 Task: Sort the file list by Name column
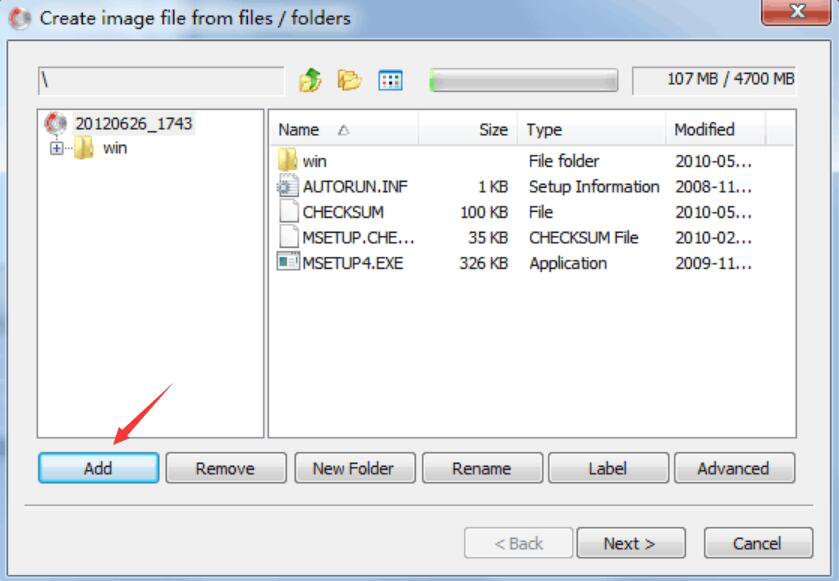(344, 129)
